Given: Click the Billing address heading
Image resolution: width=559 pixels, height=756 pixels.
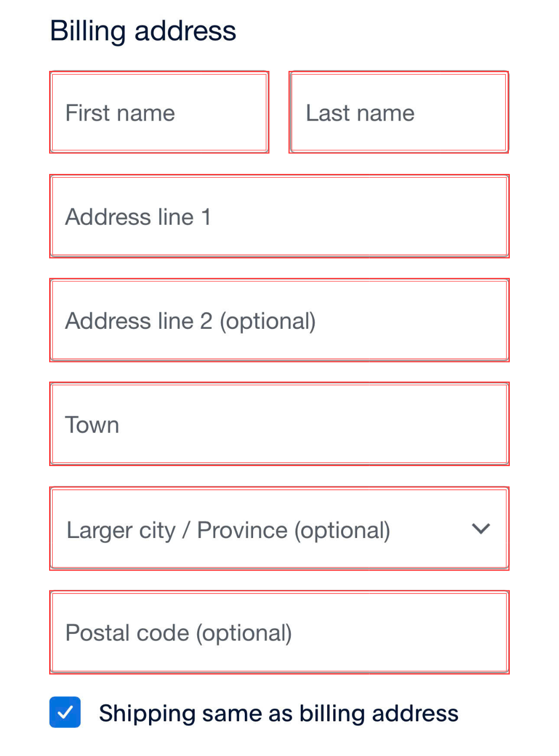Looking at the screenshot, I should [143, 31].
